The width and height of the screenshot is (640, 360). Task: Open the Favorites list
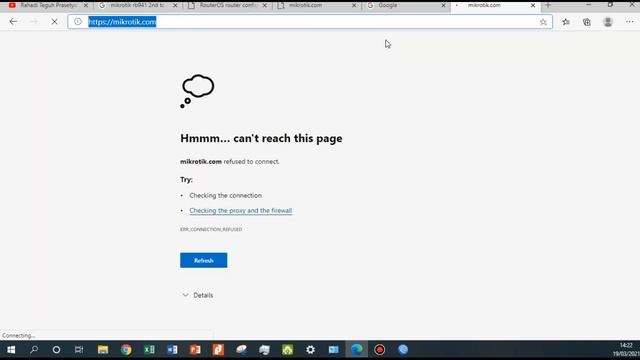566,22
